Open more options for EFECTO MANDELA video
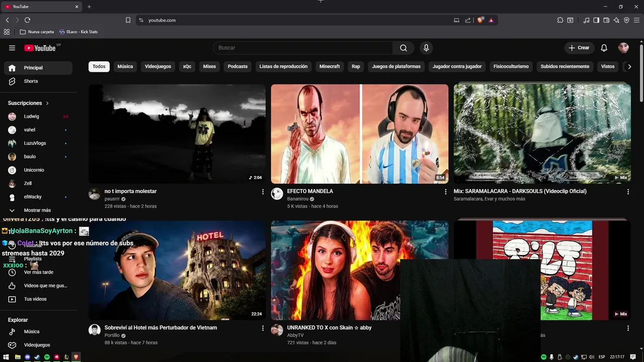The width and height of the screenshot is (644, 362). click(445, 192)
